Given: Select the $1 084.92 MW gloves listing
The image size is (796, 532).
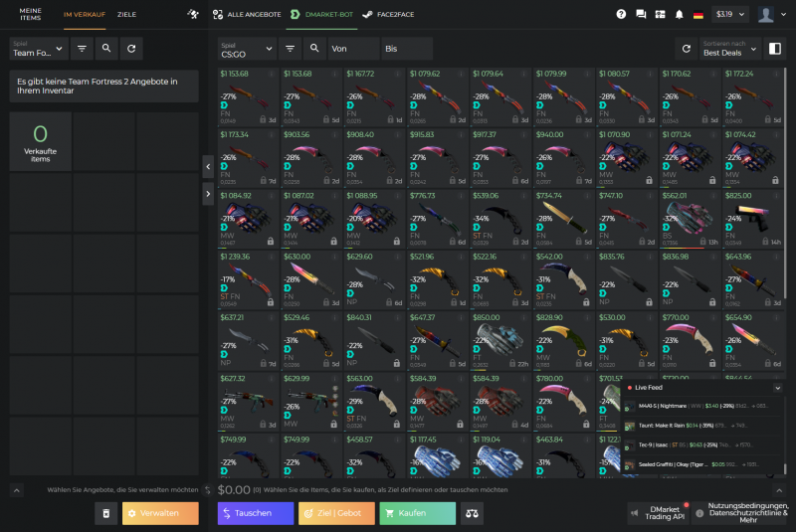Looking at the screenshot, I should 248,219.
